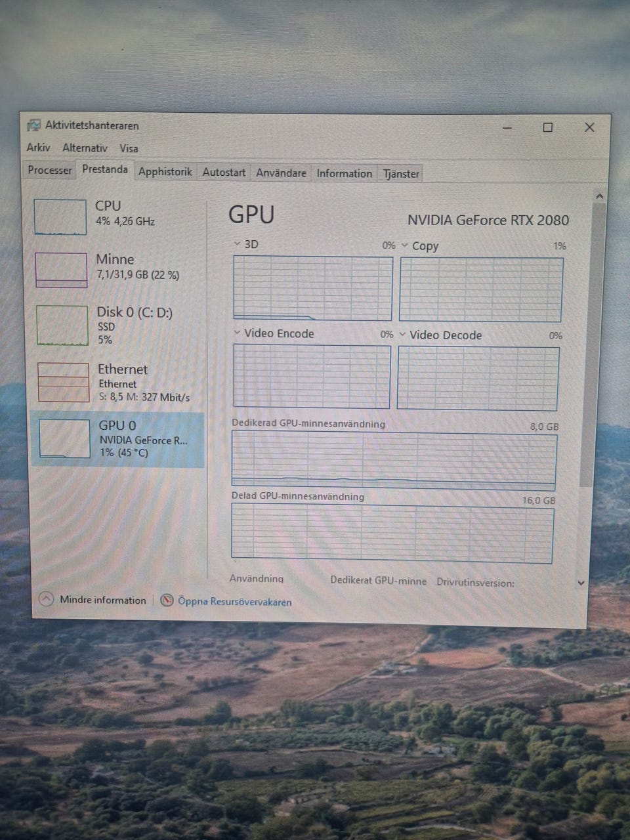Screen dimensions: 630x840
Task: Click the 1% (45 °C) GPU value
Action: [x=124, y=453]
